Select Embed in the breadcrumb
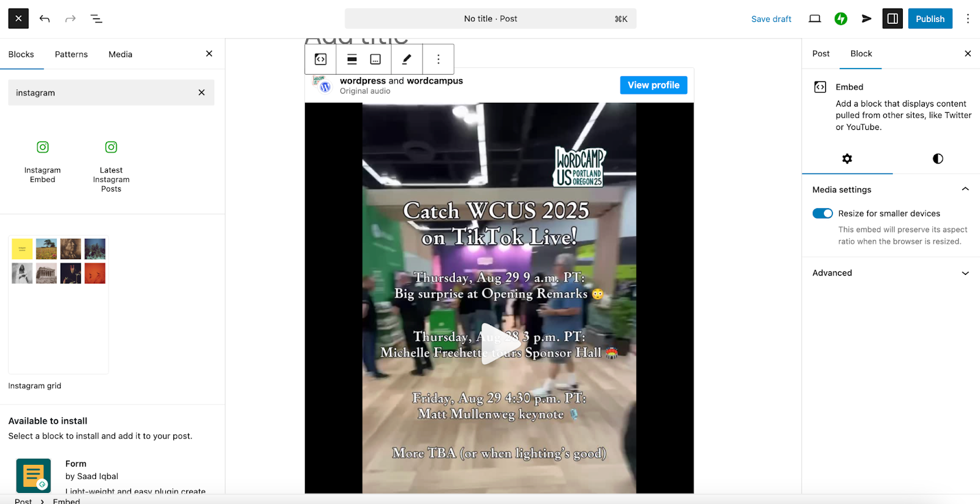 [66, 501]
